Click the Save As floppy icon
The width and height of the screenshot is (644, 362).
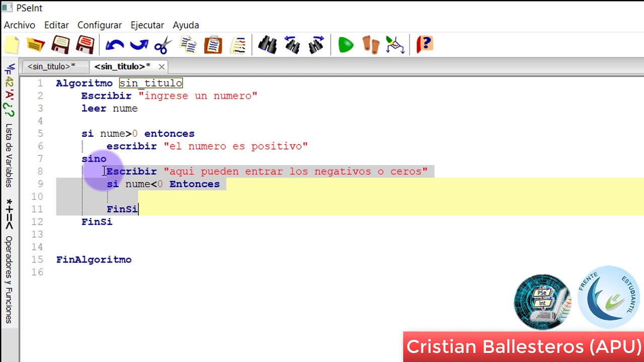point(86,45)
